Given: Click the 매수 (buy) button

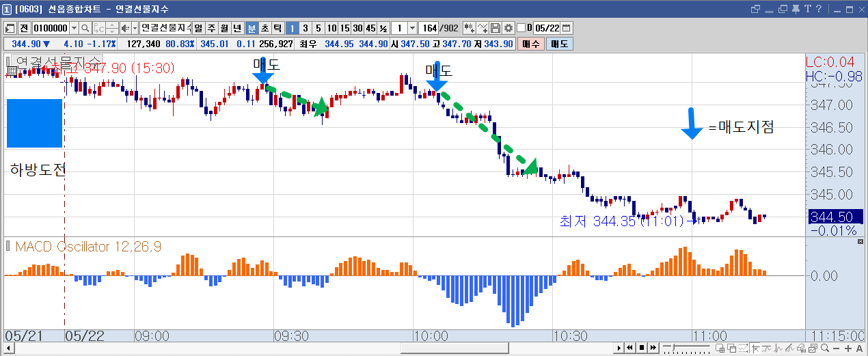Looking at the screenshot, I should tap(530, 44).
